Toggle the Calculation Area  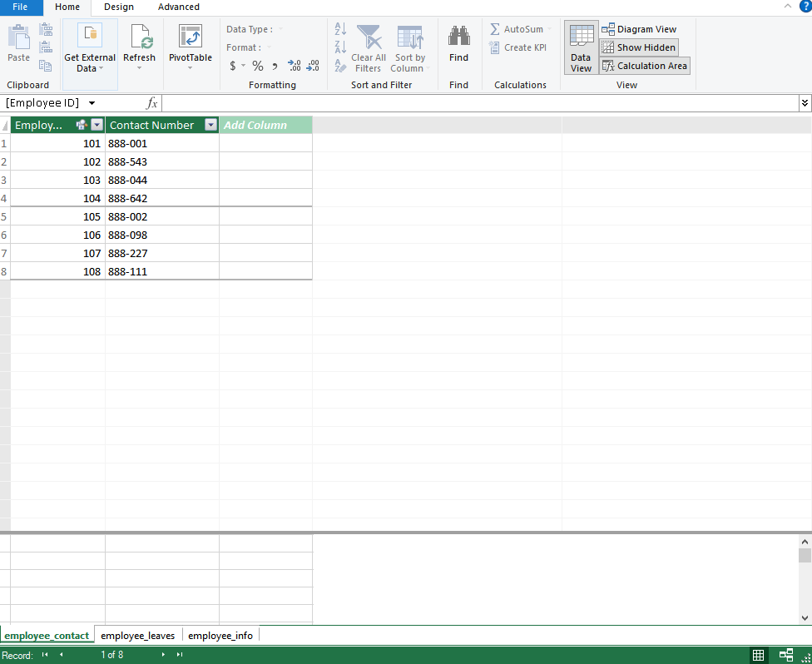point(644,65)
